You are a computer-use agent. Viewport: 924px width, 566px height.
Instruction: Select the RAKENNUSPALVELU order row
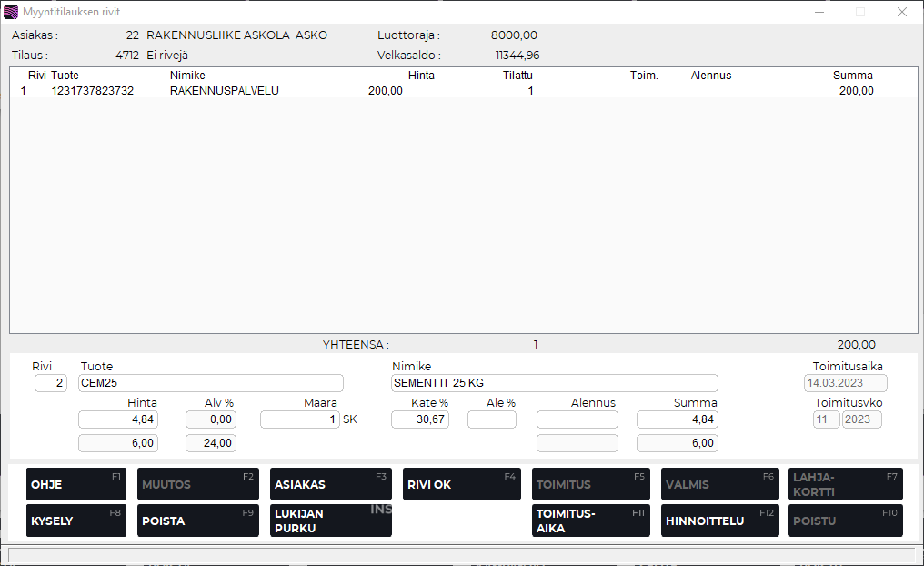pyautogui.click(x=224, y=91)
